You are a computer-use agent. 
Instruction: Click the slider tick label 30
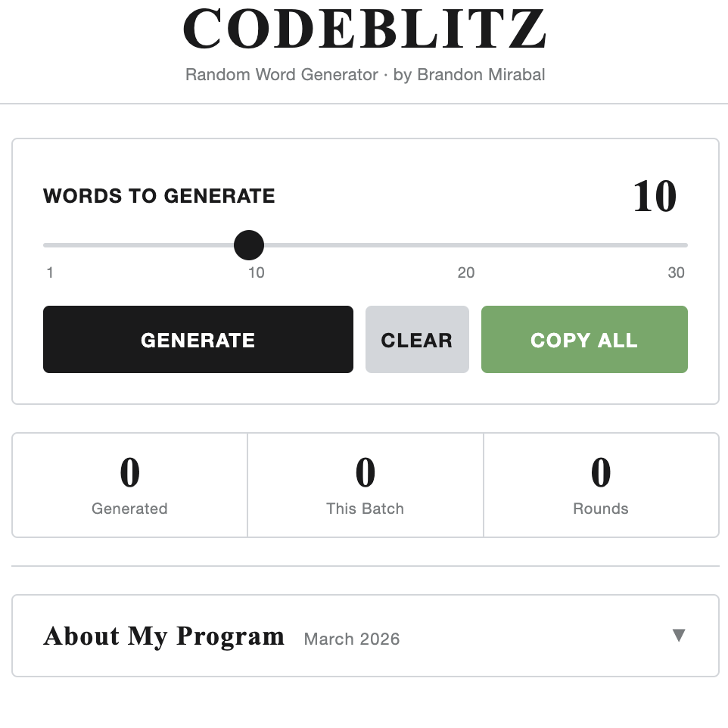[676, 273]
